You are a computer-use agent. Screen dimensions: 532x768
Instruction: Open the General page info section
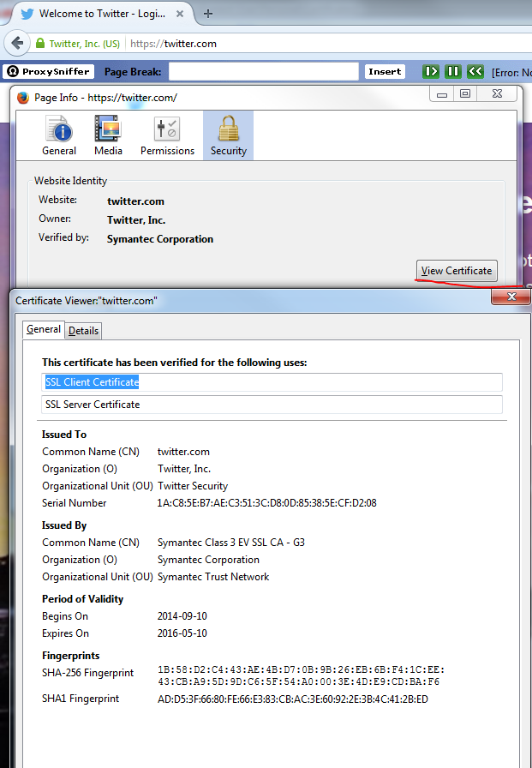(59, 136)
